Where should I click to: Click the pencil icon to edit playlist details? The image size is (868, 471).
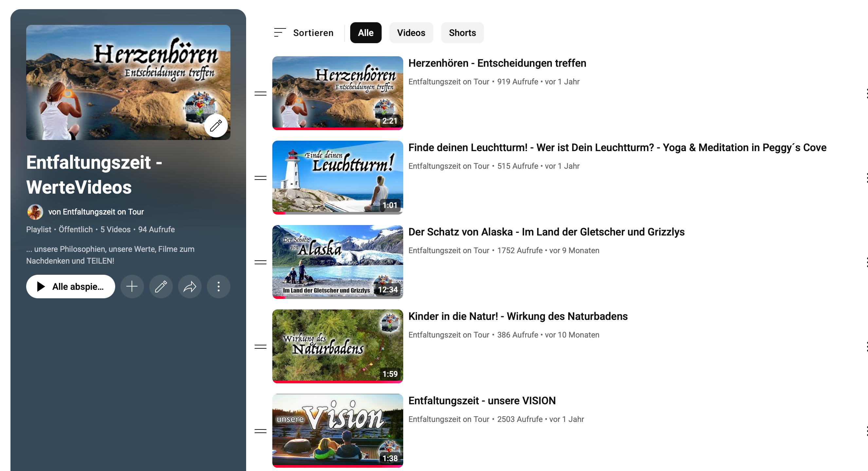161,287
